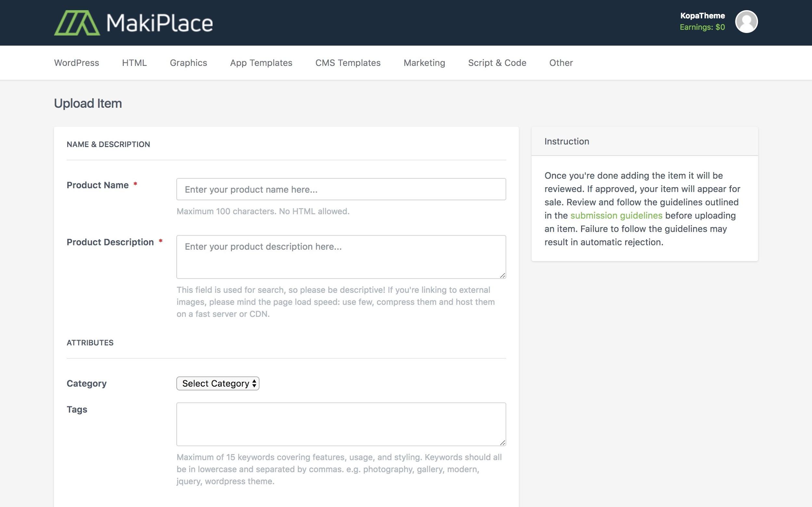
Task: Focus the Product Name input field
Action: click(x=341, y=189)
